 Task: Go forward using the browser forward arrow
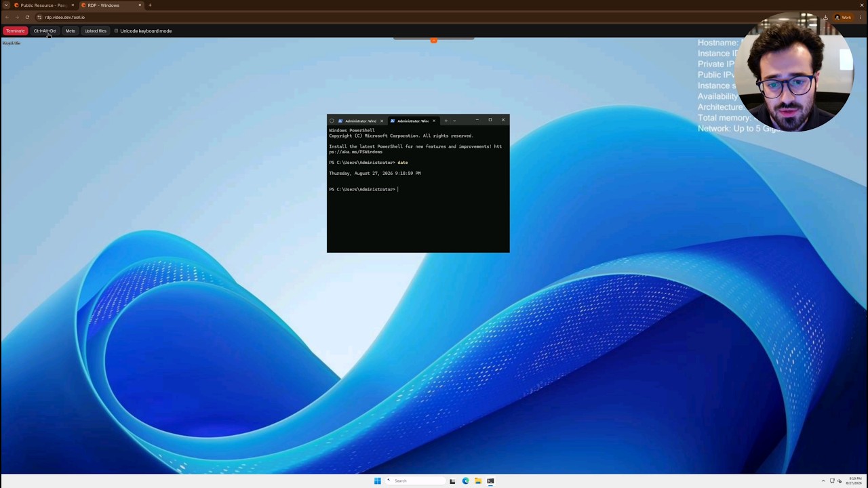[x=17, y=17]
